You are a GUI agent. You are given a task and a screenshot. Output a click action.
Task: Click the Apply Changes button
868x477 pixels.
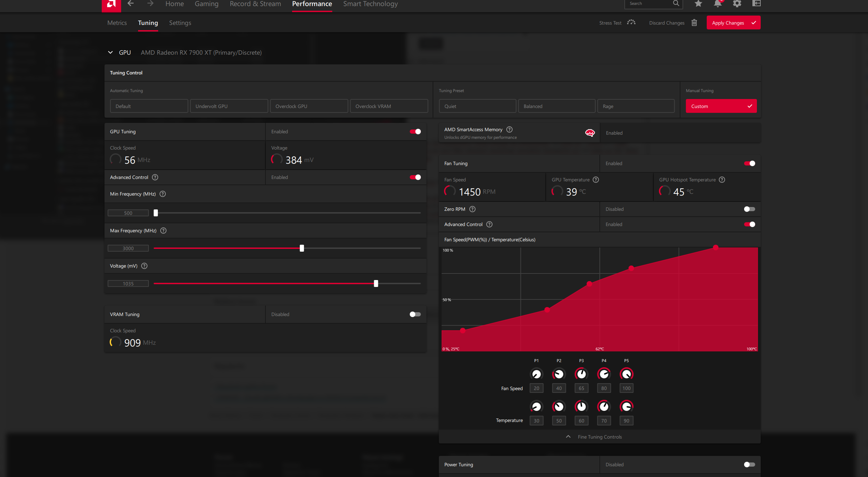733,23
